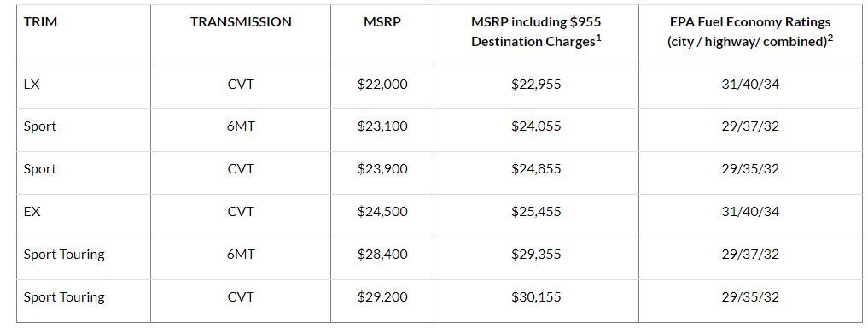Click the 31/40/34 rating in LX row
Screen dimensions: 868x334
(x=750, y=85)
